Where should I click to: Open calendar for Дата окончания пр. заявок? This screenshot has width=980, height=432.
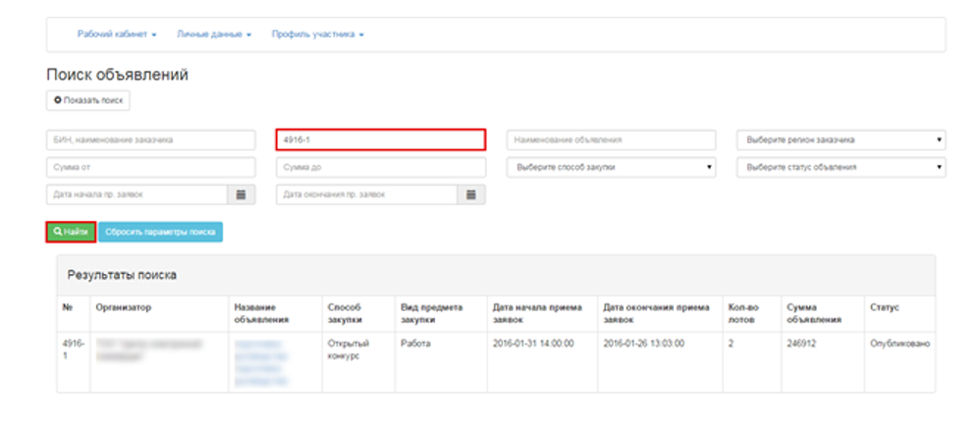[471, 194]
